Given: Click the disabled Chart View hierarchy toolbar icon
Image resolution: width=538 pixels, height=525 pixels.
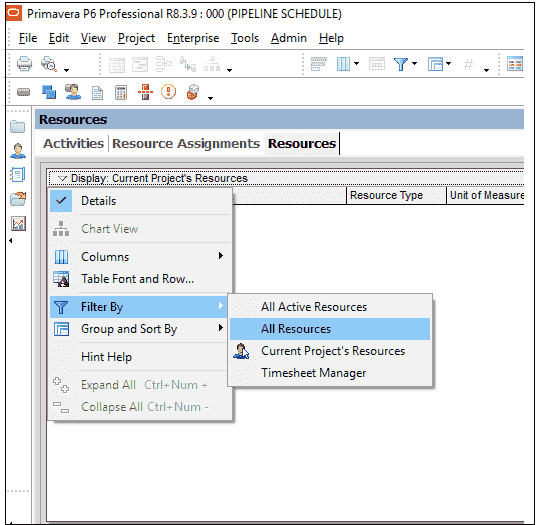Looking at the screenshot, I should pos(212,64).
